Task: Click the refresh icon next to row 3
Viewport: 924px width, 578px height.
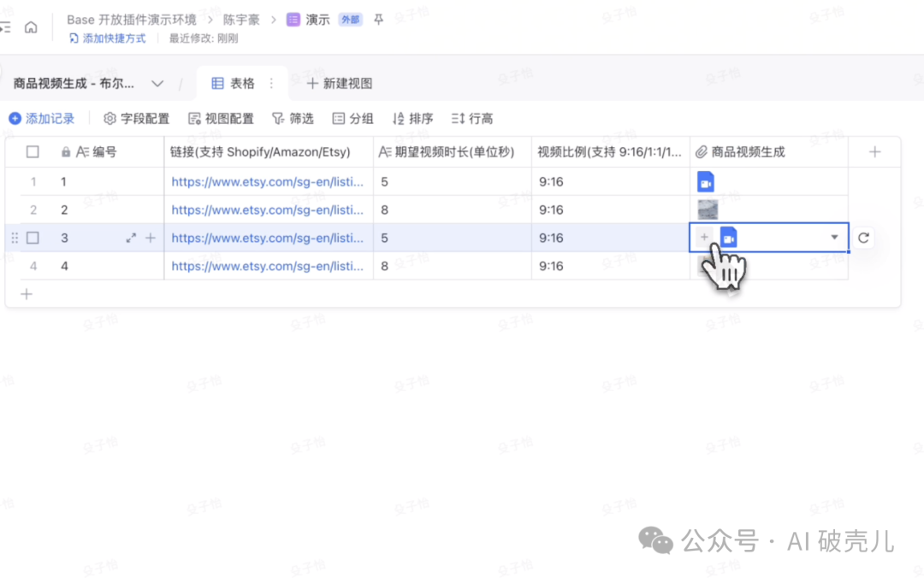Action: point(863,238)
